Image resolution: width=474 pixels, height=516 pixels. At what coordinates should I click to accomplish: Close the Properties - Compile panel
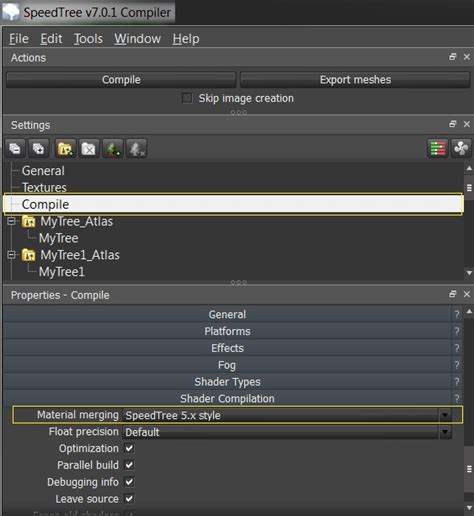pyautogui.click(x=467, y=294)
